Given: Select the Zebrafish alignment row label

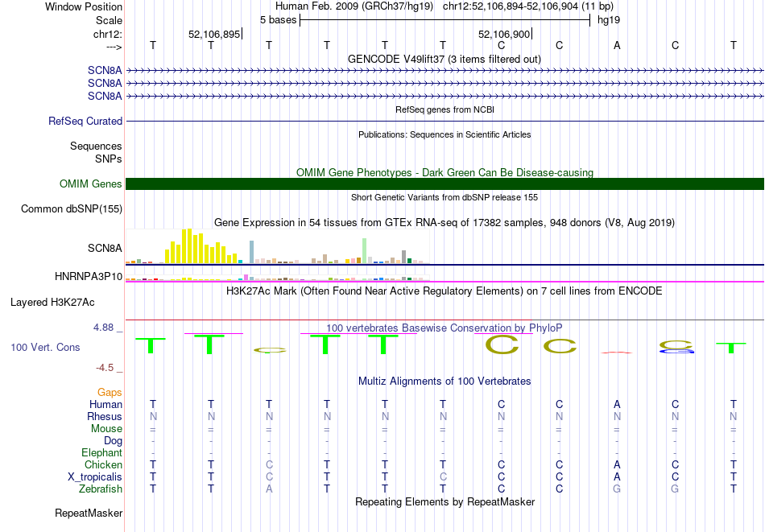Looking at the screenshot, I should pyautogui.click(x=101, y=489).
